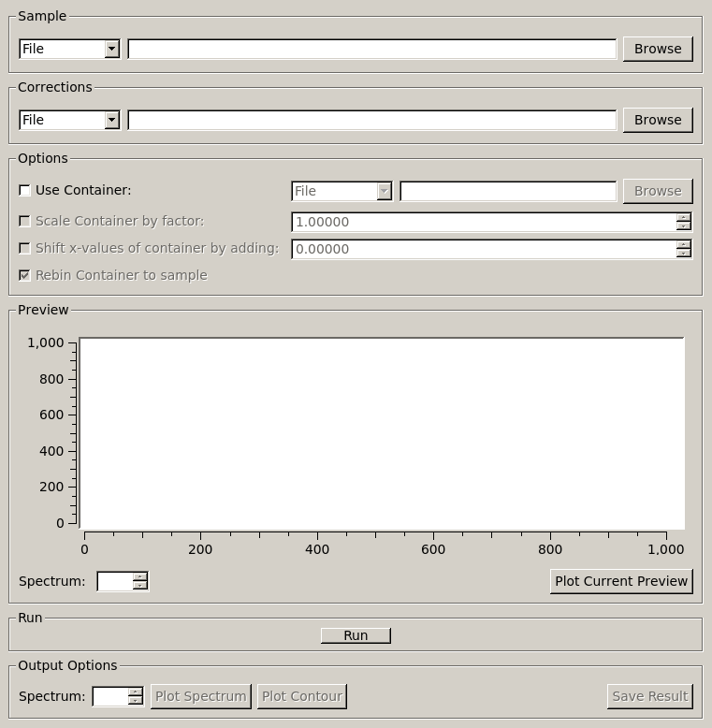The width and height of the screenshot is (712, 728).
Task: Toggle Shift x-values of container checkbox
Action: pos(25,249)
